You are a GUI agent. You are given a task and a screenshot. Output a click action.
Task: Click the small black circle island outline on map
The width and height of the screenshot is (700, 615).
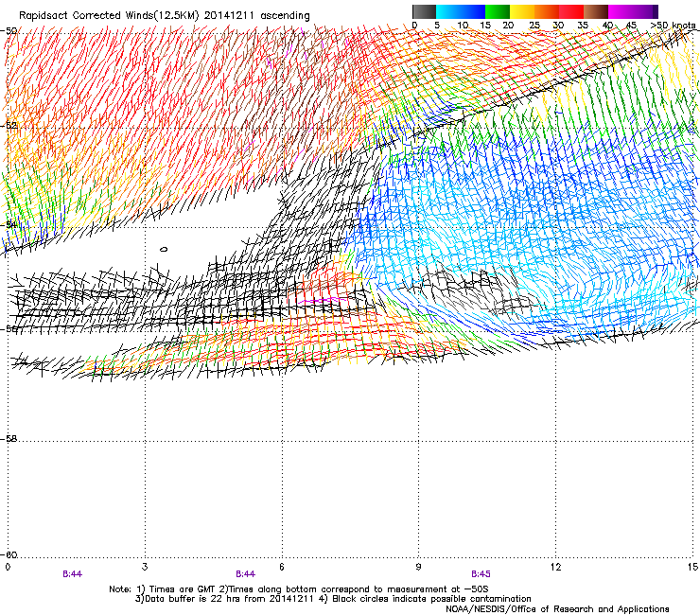coord(164,249)
